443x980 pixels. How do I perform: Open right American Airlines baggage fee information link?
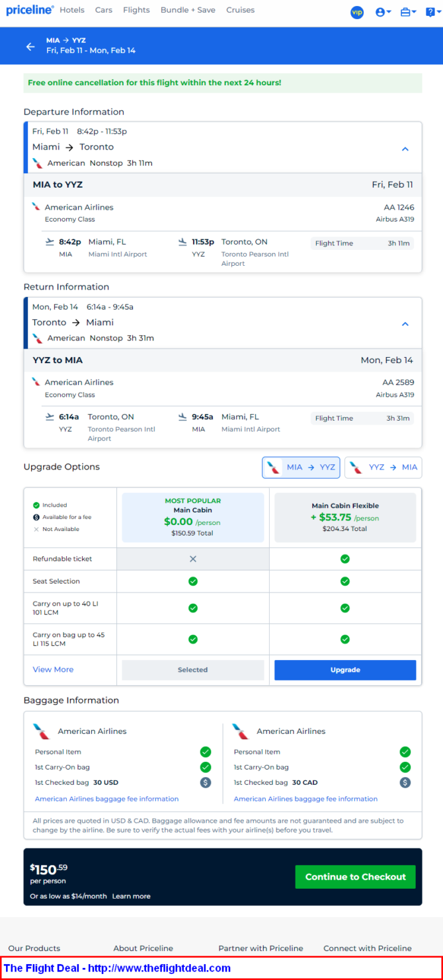[305, 799]
